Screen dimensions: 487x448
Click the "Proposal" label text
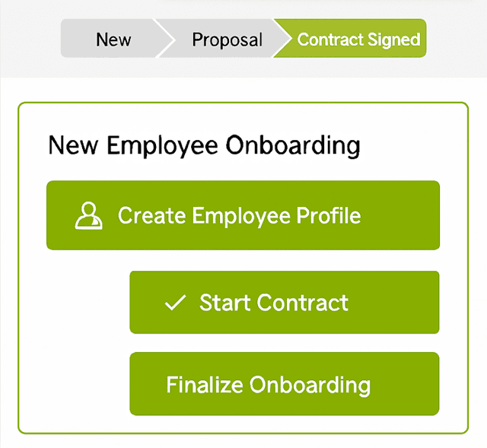(x=227, y=40)
